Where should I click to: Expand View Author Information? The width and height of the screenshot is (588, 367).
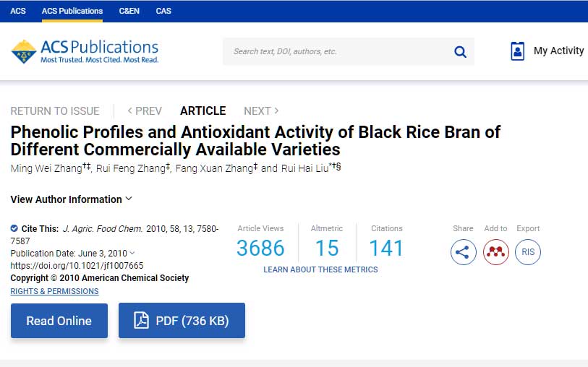coord(71,199)
